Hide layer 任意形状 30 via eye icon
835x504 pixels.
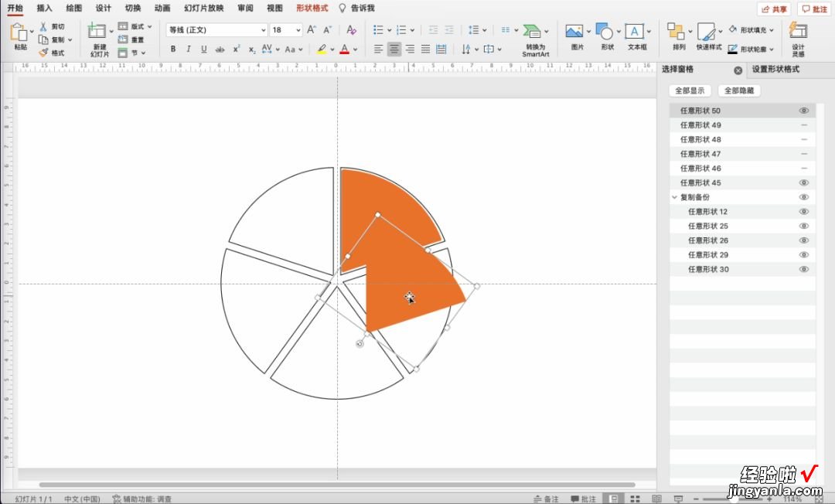tap(803, 269)
